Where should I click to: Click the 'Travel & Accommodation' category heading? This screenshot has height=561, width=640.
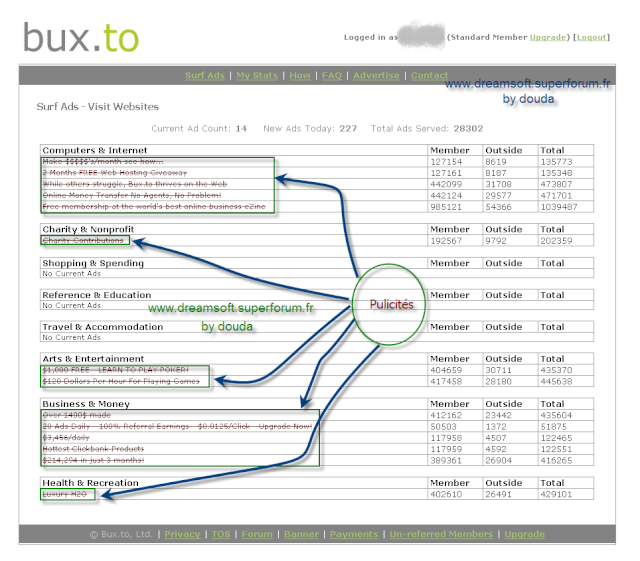103,327
